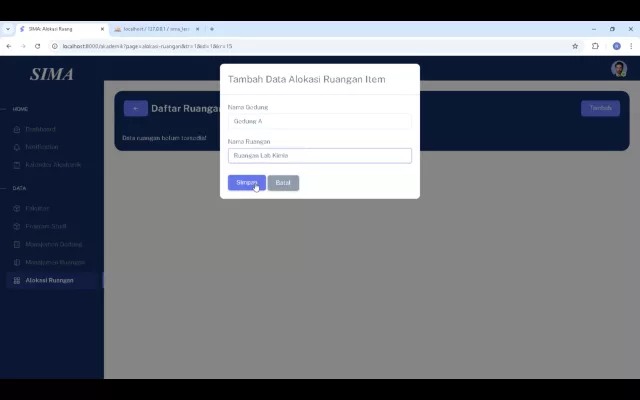Open the browser extensions puzzle icon
Viewport: 640px width, 400px height.
595,46
